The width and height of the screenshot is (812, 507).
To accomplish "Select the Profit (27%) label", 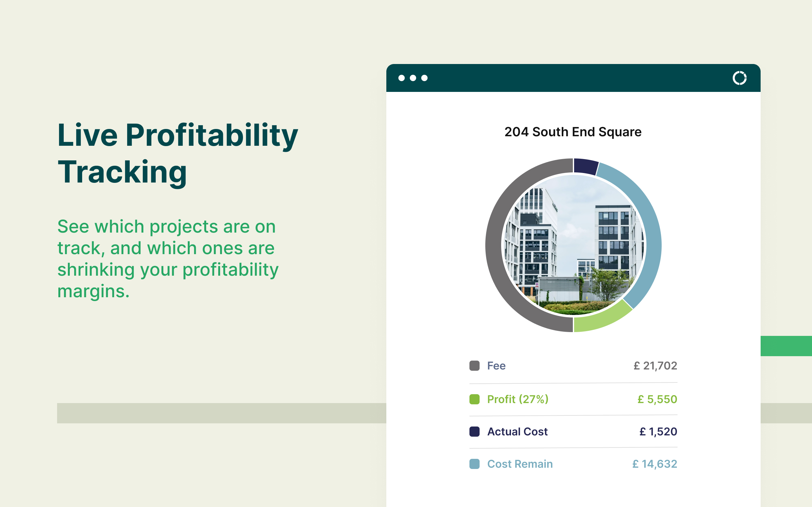I will click(517, 399).
